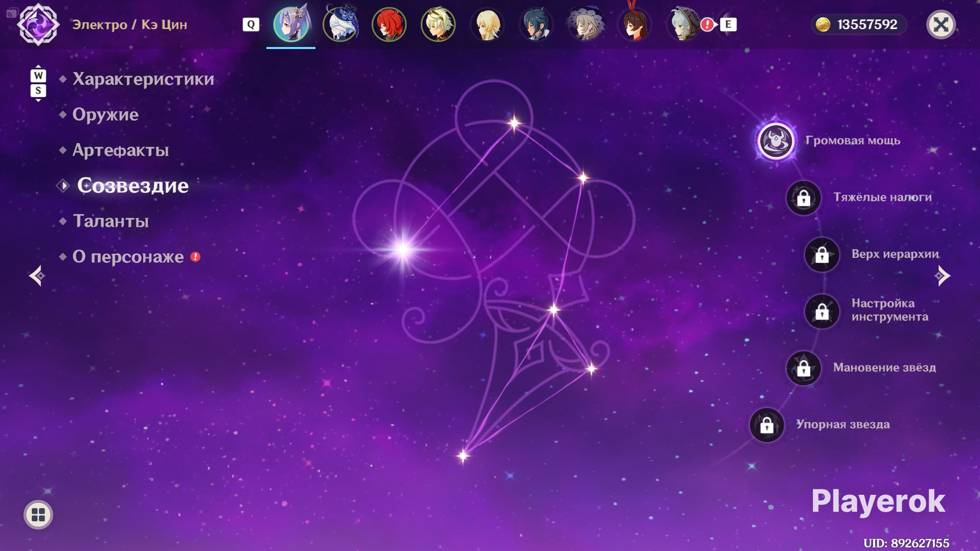Click the red alert badge beside the E key

coord(707,24)
